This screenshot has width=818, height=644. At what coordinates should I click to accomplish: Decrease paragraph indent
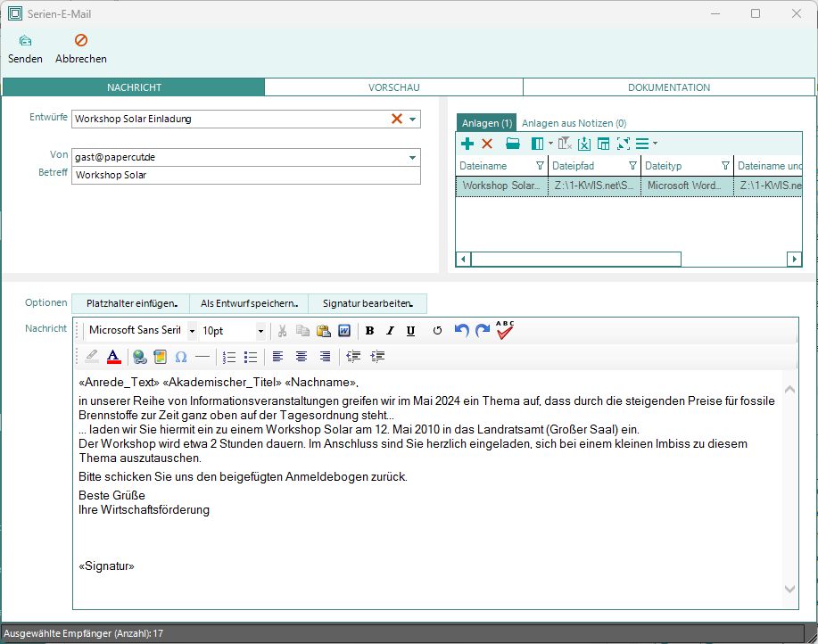click(353, 357)
